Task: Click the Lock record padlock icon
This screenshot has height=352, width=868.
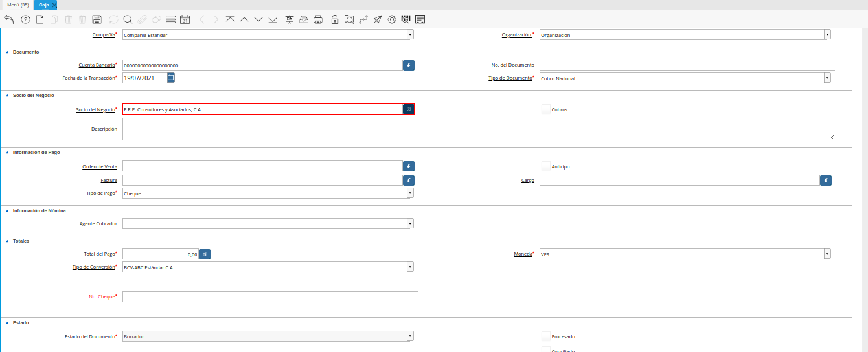Action: 334,19
